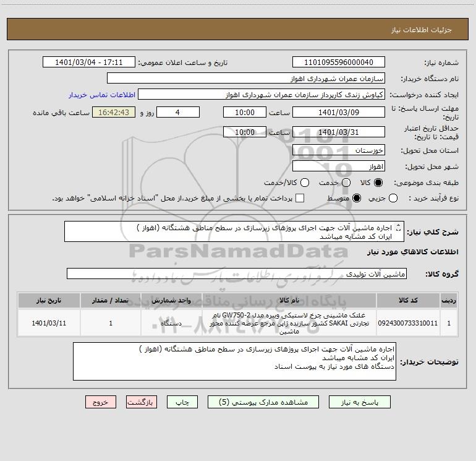Select the کالا/خدمت radio button
Screen dimensions: 476x461
tap(305, 183)
